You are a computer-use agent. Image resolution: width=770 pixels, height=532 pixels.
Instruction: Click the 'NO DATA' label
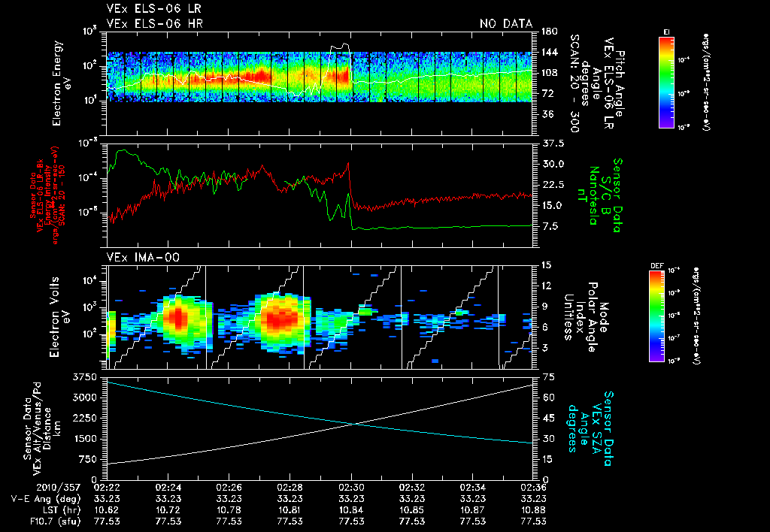[x=506, y=23]
